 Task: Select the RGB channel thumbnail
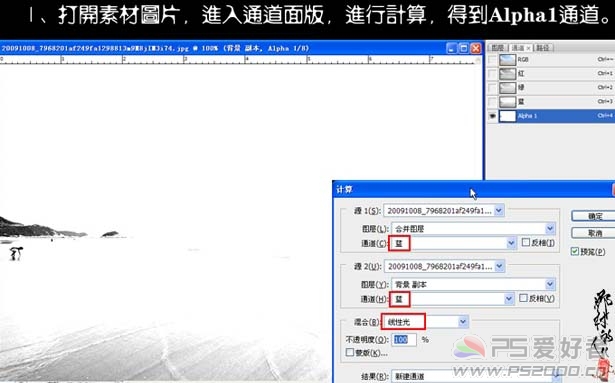[507, 60]
